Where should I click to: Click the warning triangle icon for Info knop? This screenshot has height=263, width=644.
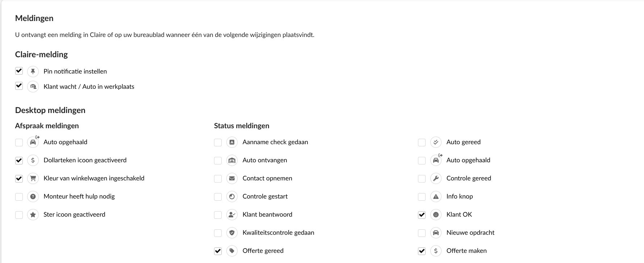coord(436,196)
